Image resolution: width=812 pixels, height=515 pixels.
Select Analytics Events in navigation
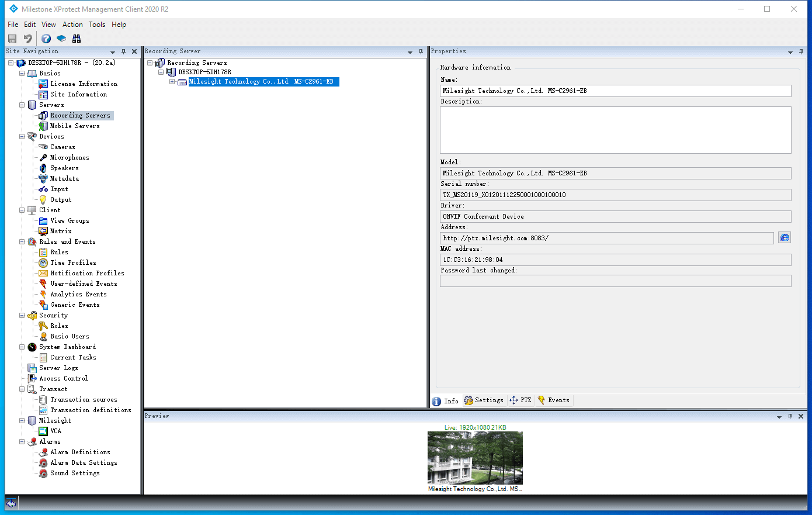click(78, 294)
